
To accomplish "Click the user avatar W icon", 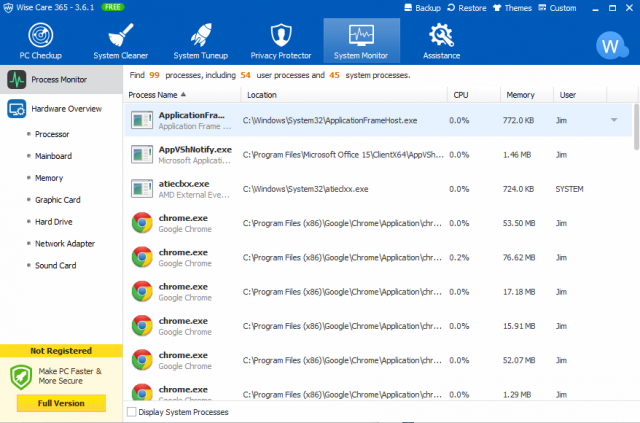I will point(611,46).
